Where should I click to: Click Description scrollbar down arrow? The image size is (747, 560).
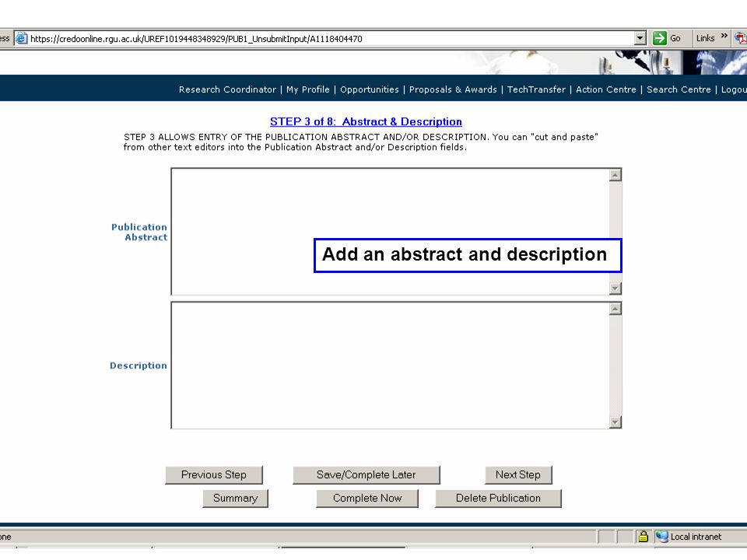(x=615, y=422)
